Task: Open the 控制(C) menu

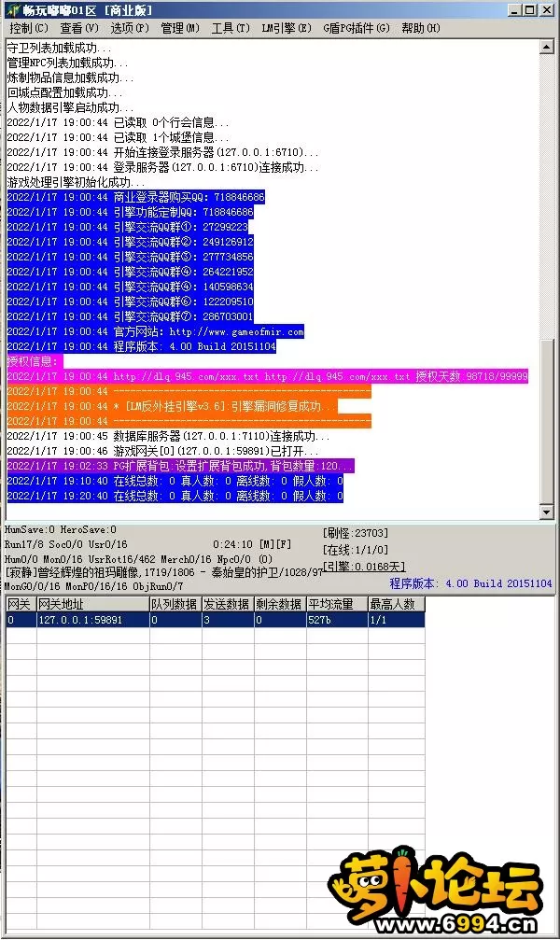Action: 29,28
